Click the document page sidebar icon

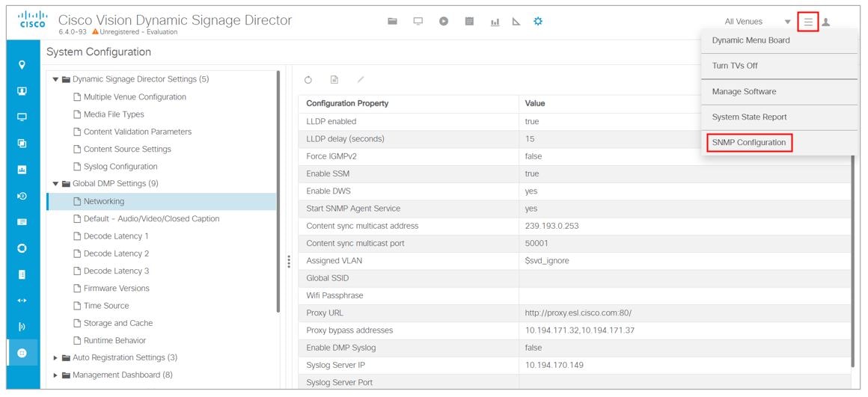click(22, 274)
